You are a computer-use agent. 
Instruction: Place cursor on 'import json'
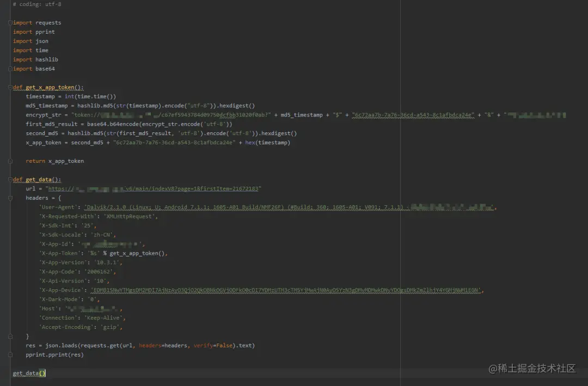tap(30, 41)
